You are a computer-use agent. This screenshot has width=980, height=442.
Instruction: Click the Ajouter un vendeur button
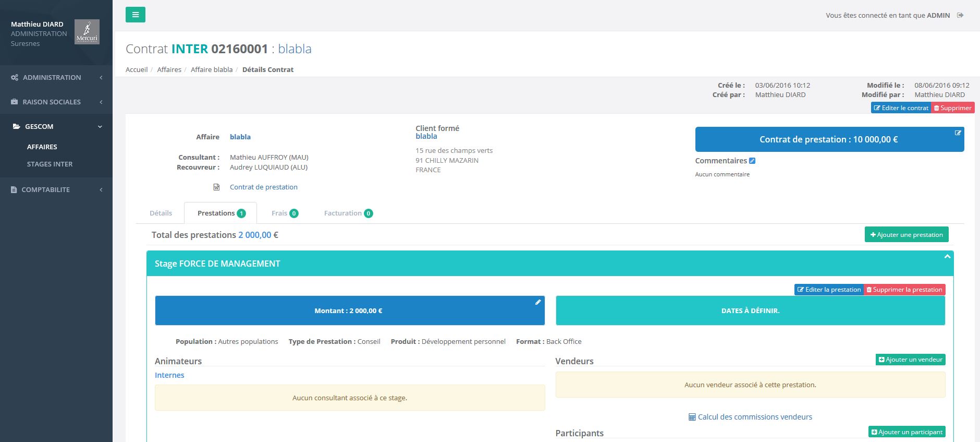click(x=910, y=360)
